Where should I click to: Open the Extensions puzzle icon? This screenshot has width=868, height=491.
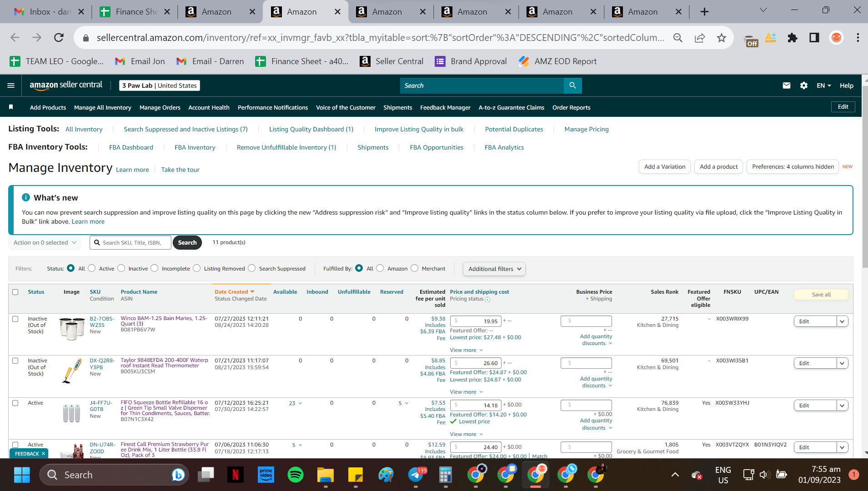pyautogui.click(x=792, y=38)
